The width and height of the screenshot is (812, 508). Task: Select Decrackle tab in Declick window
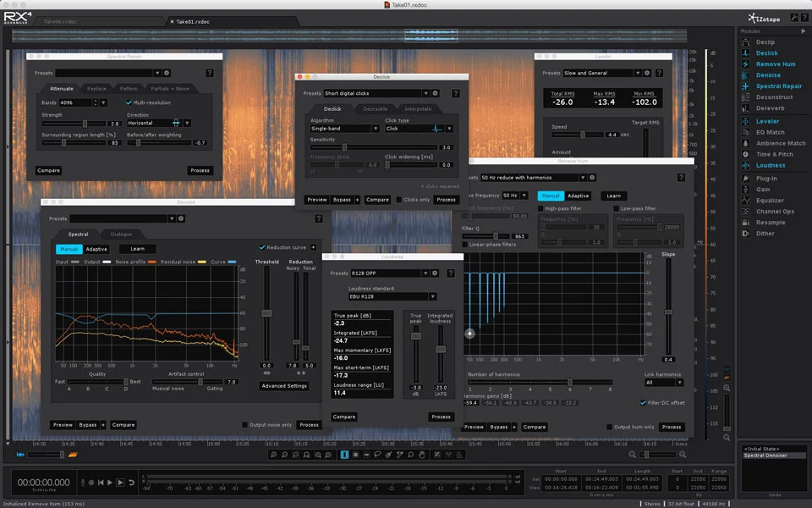(375, 109)
